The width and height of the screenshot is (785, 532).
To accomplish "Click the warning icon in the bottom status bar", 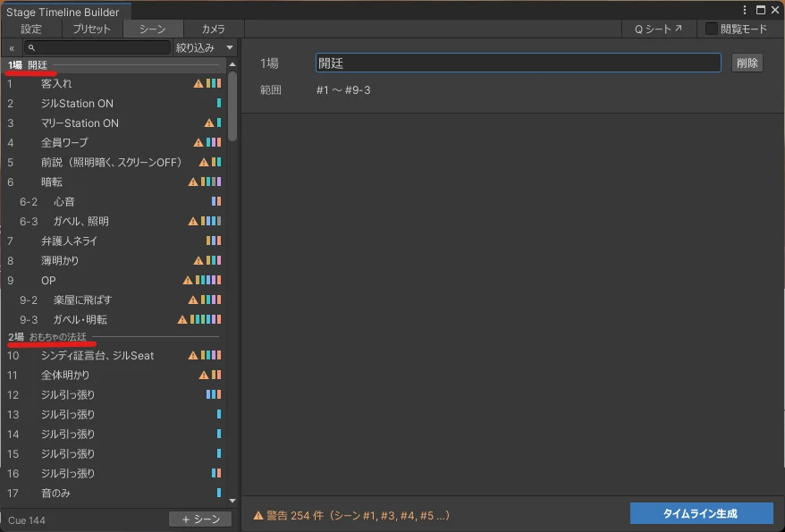I will click(x=258, y=516).
